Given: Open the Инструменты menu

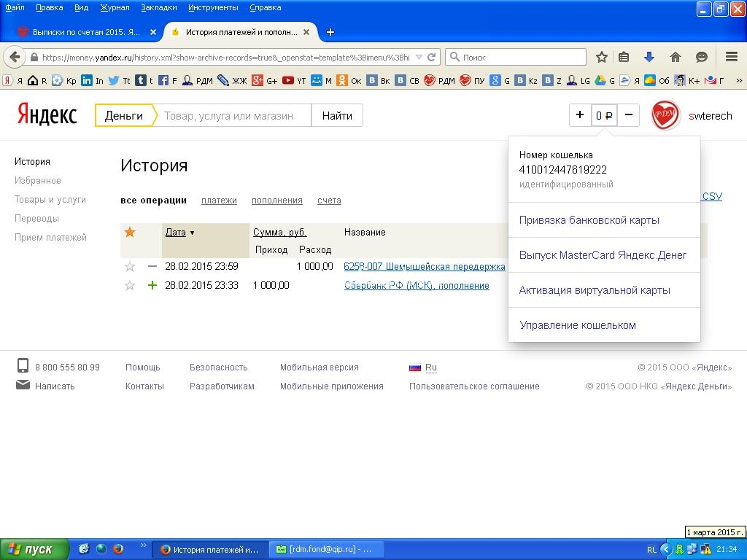Looking at the screenshot, I should (x=213, y=7).
